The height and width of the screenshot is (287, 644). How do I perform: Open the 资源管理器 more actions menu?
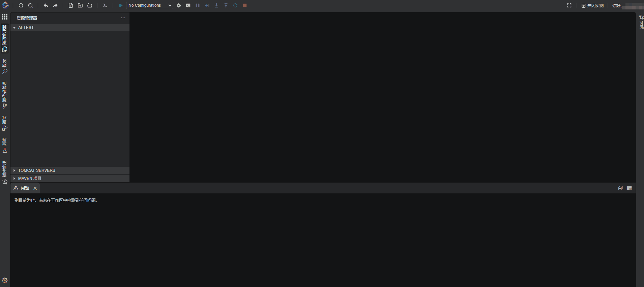(x=123, y=18)
